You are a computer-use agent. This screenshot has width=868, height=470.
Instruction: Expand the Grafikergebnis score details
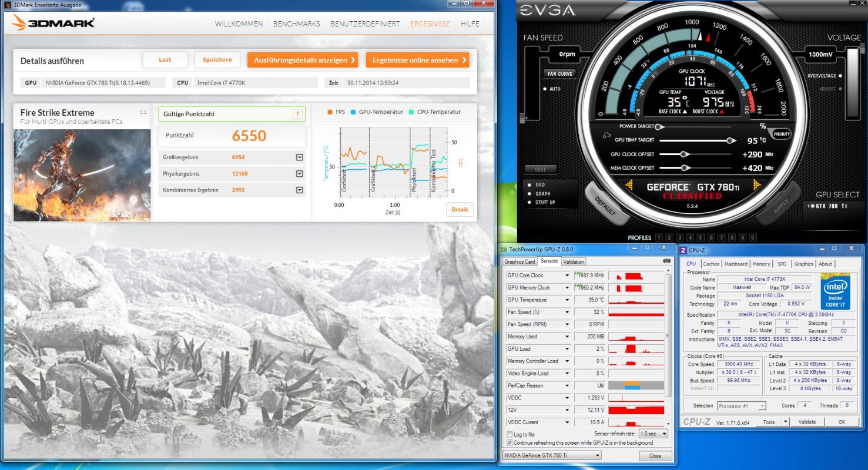click(299, 157)
